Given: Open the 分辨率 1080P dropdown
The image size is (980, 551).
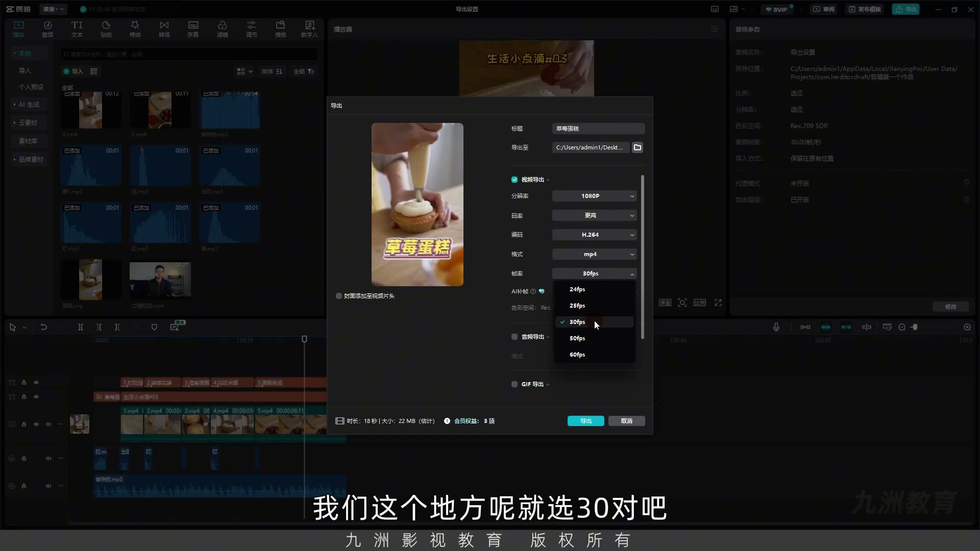Looking at the screenshot, I should coord(594,196).
